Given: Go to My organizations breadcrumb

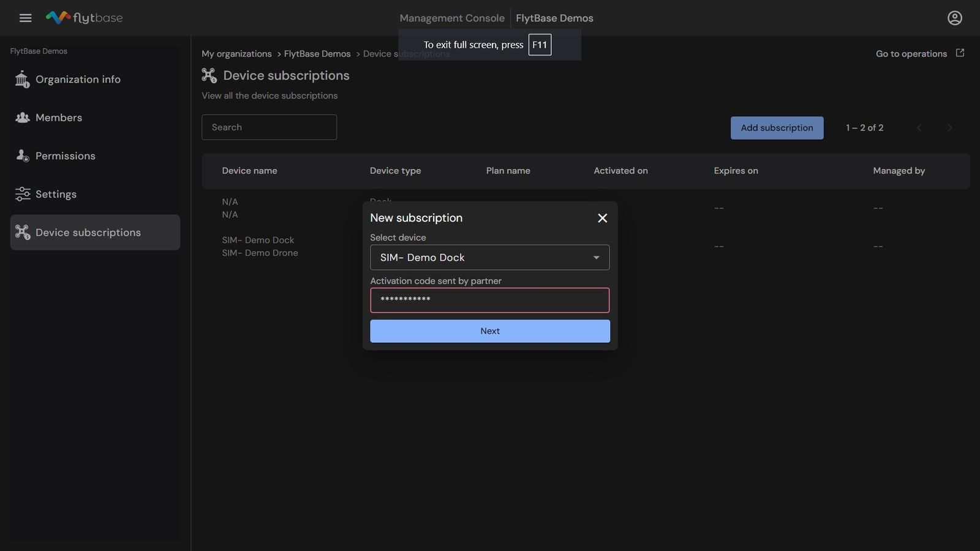Looking at the screenshot, I should pos(236,53).
